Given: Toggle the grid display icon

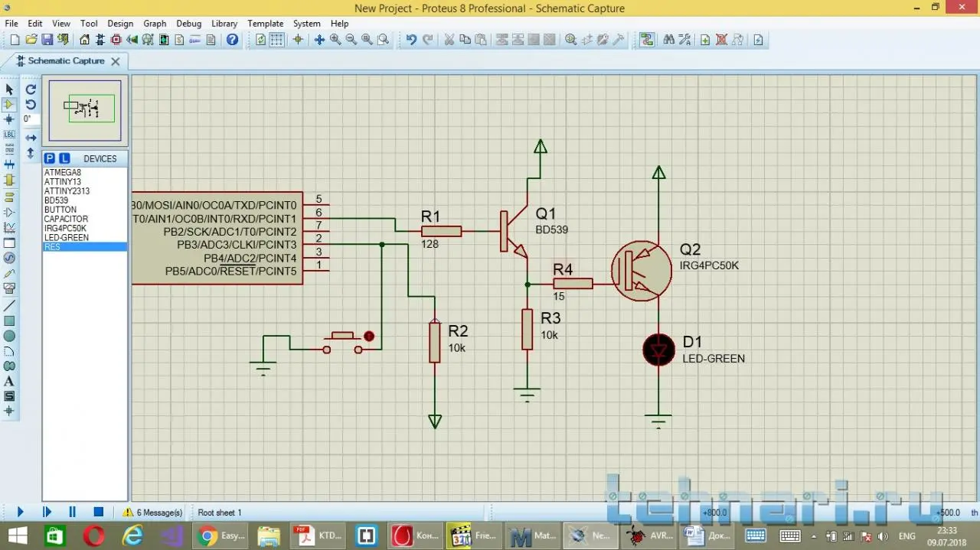Looking at the screenshot, I should click(x=276, y=40).
